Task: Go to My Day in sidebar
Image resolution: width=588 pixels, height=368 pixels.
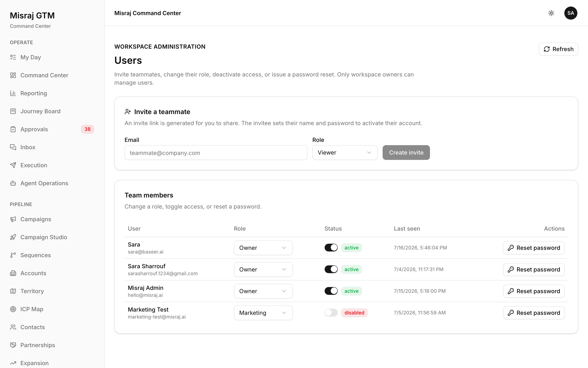Action: (x=52, y=57)
